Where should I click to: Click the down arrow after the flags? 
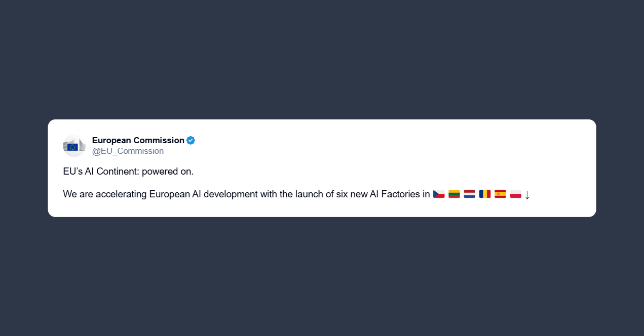(x=527, y=194)
